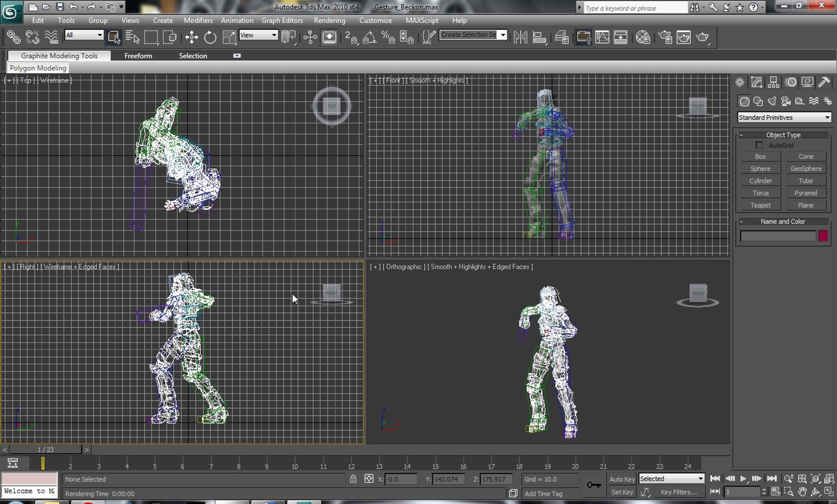Click the Teapot primitive button
Image resolution: width=837 pixels, height=504 pixels.
point(760,205)
